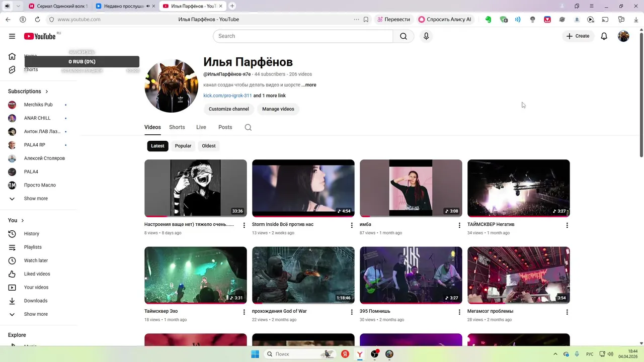Click the Windows taskbar Поиск search box

300,354
